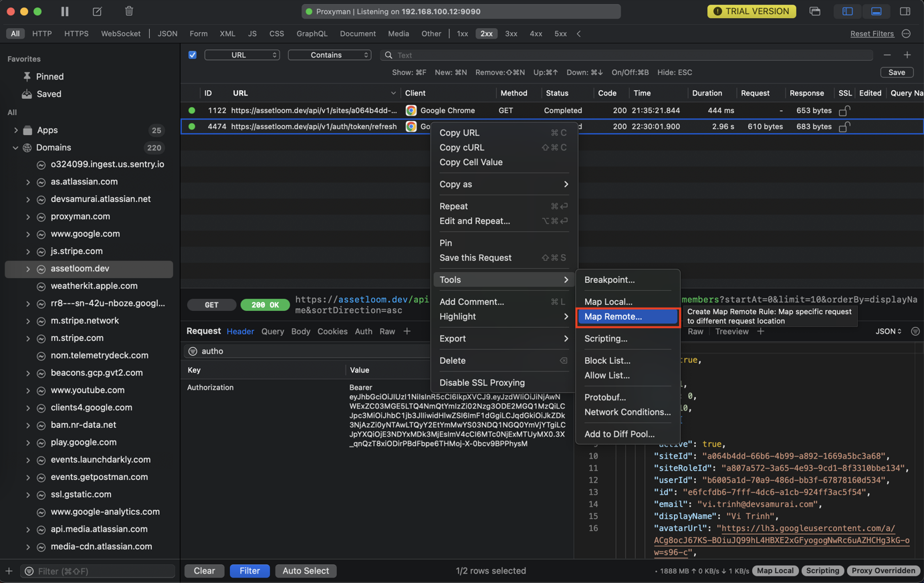Click the search magnifier icon in filter
Image resolution: width=924 pixels, height=583 pixels.
[x=388, y=55]
